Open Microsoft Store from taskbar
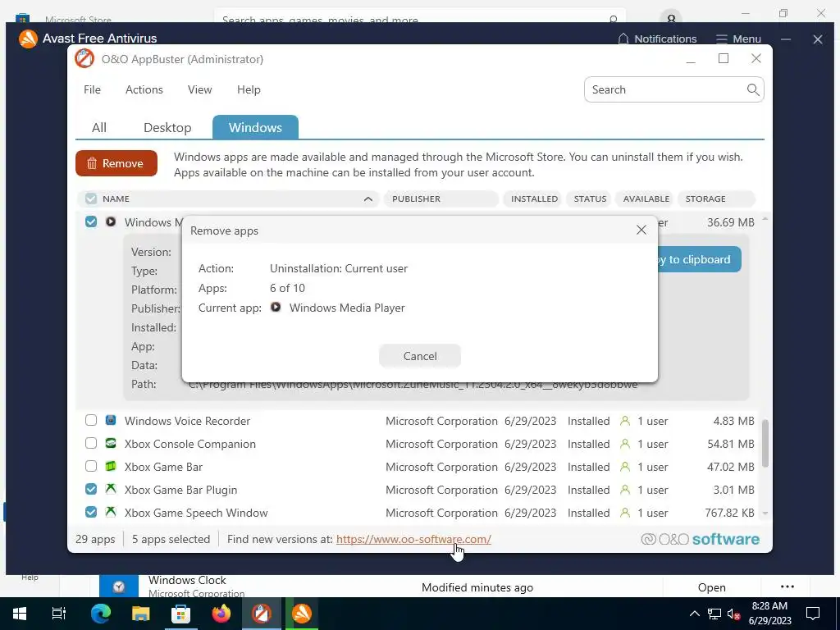The height and width of the screenshot is (630, 840). pyautogui.click(x=180, y=614)
